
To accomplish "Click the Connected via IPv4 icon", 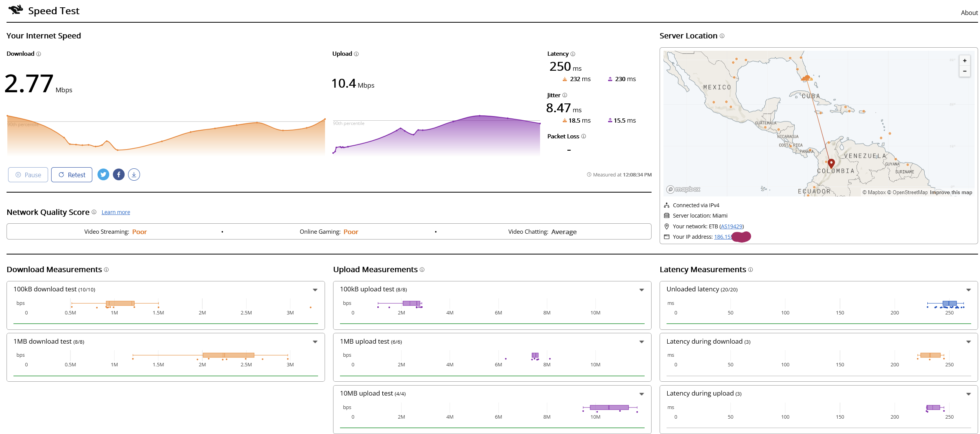I will pyautogui.click(x=667, y=205).
